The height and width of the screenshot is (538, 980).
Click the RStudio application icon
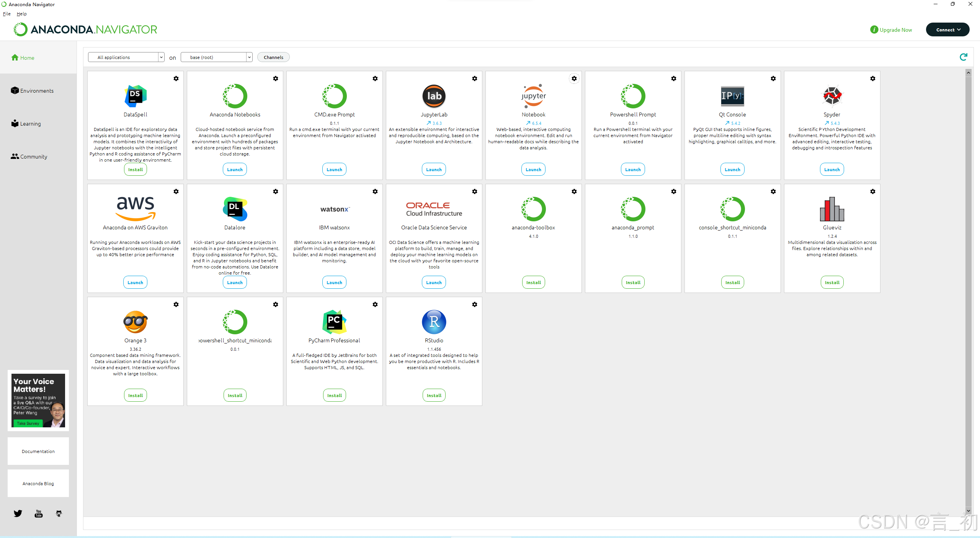point(434,322)
